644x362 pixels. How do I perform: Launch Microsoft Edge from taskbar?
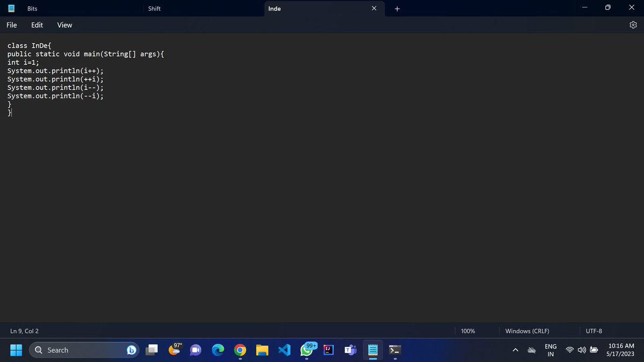pos(218,350)
